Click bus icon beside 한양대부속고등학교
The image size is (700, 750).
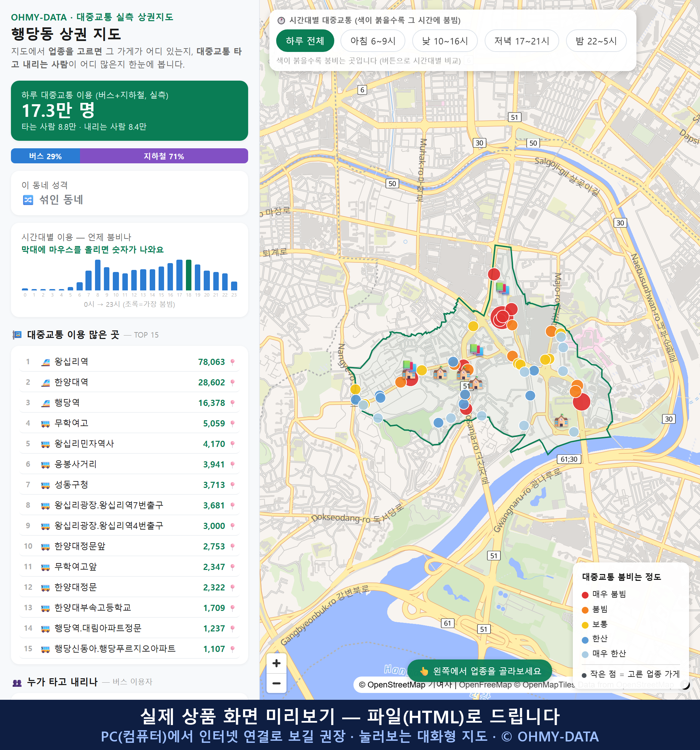tap(46, 608)
